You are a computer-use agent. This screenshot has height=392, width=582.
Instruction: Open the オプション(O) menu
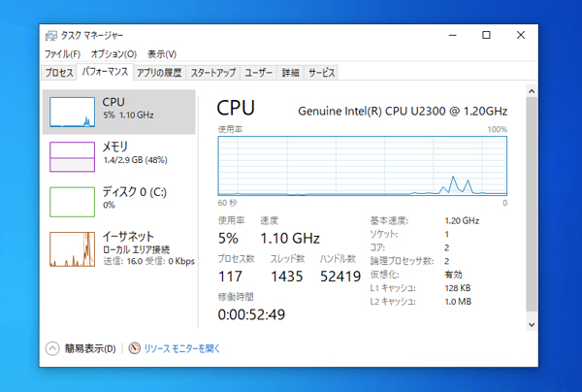(x=113, y=54)
